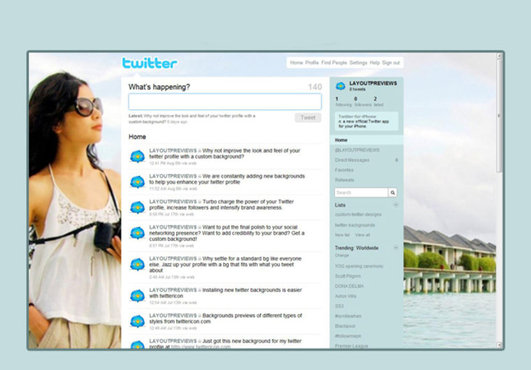Open Help in the top navigation
The height and width of the screenshot is (370, 531).
click(x=375, y=63)
